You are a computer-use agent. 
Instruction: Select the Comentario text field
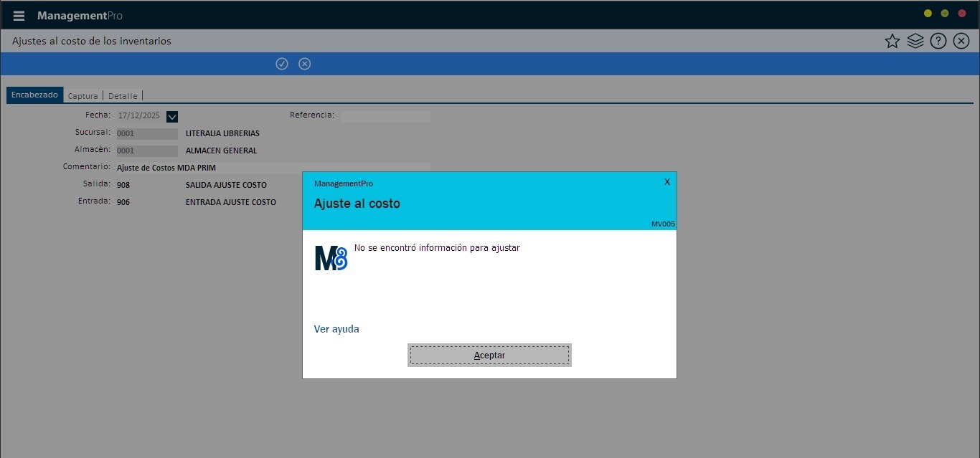pyautogui.click(x=273, y=168)
